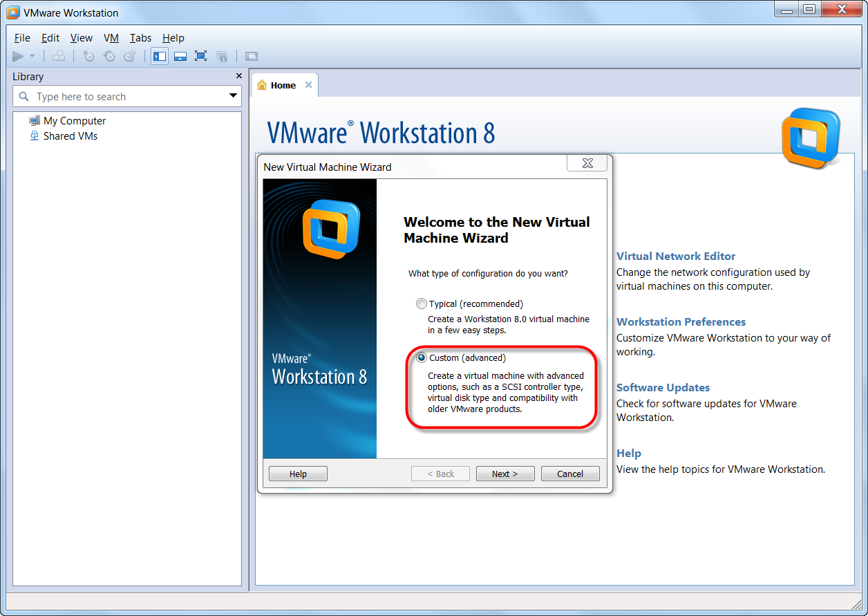868x616 pixels.
Task: Click the Library search input field
Action: click(x=127, y=96)
